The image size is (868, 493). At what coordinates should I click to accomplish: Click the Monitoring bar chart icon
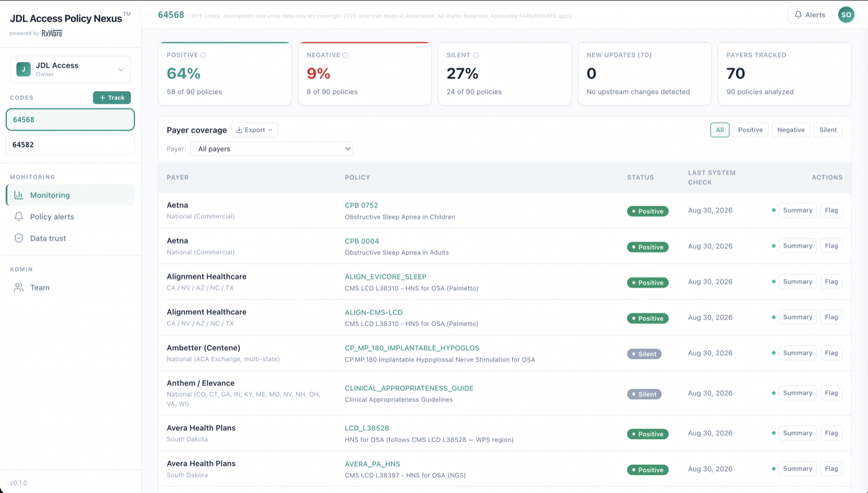click(18, 195)
